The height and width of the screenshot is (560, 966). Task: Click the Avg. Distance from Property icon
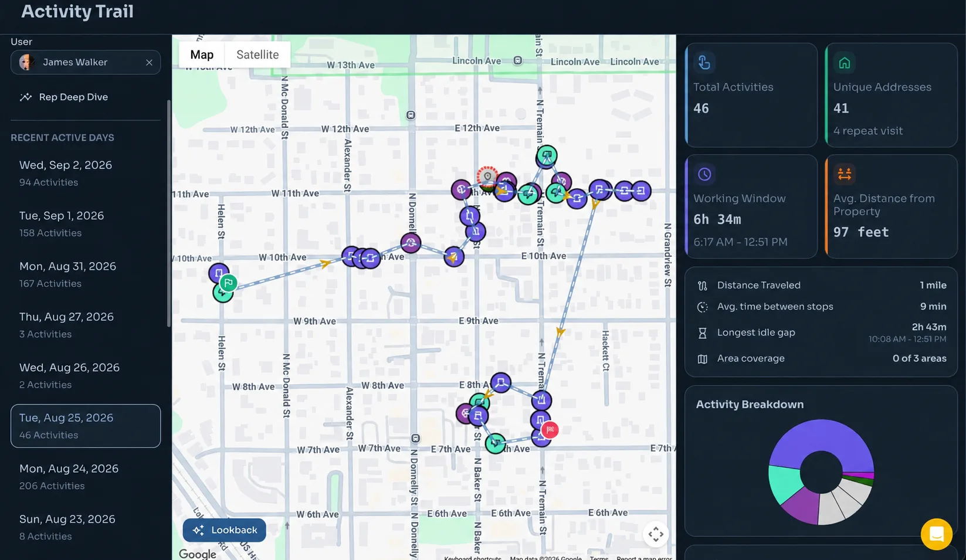tap(844, 174)
